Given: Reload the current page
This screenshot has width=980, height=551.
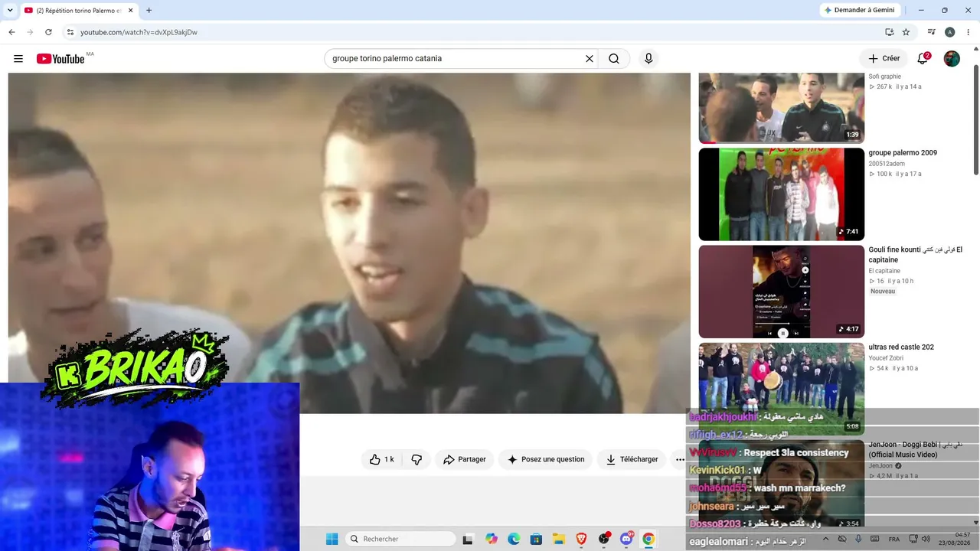Looking at the screenshot, I should click(x=48, y=32).
